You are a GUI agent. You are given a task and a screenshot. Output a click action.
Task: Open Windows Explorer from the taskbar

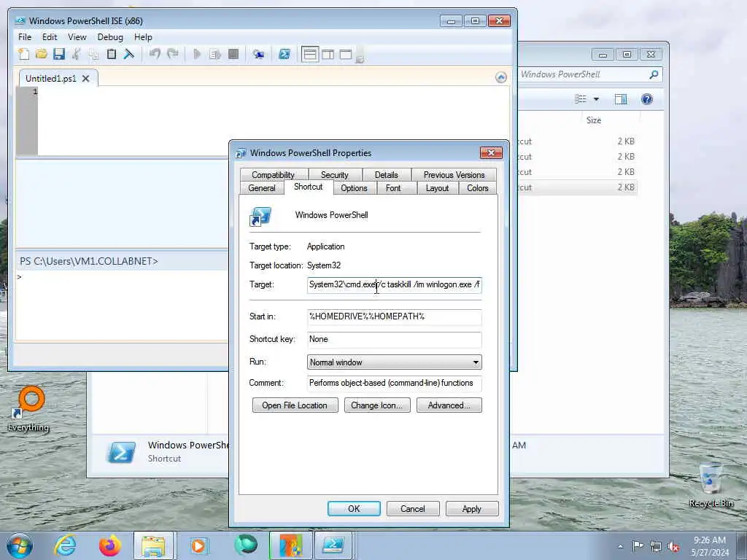coord(155,545)
